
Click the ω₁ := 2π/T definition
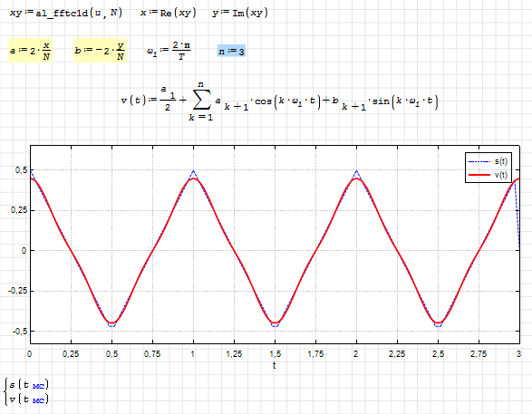pyautogui.click(x=169, y=50)
